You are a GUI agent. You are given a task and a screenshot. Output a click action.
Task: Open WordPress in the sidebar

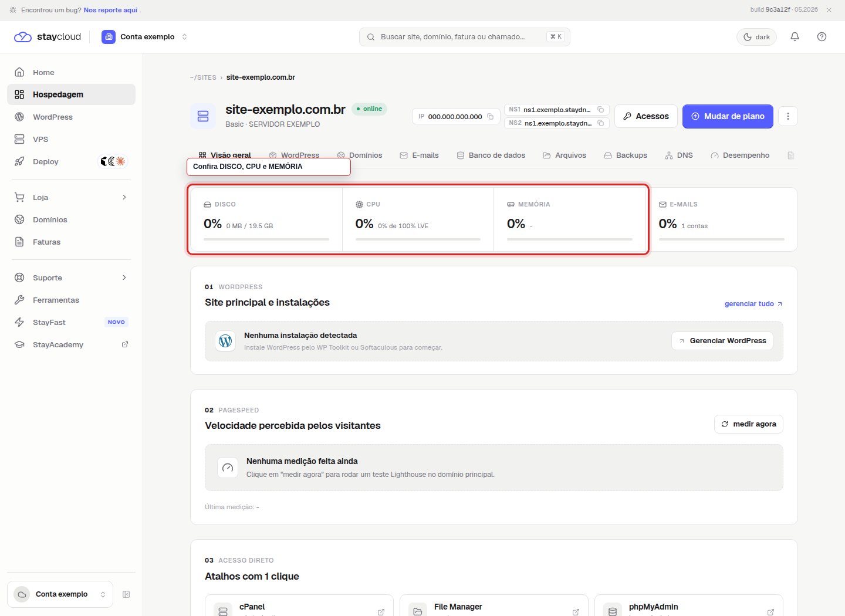tap(71, 117)
